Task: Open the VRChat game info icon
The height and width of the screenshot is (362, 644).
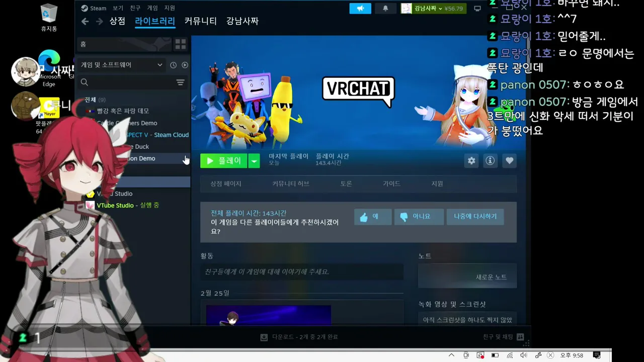Action: [490, 161]
